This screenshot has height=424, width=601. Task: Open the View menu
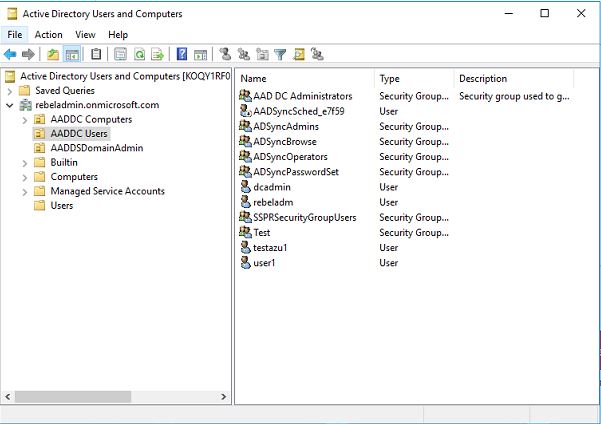pos(85,34)
